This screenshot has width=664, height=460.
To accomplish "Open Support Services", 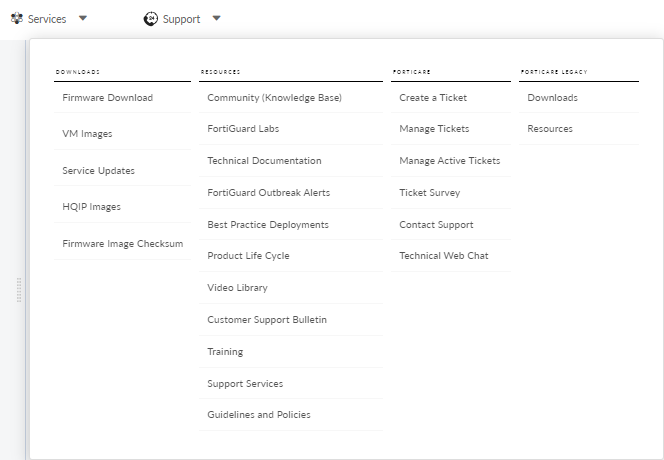I will (245, 384).
